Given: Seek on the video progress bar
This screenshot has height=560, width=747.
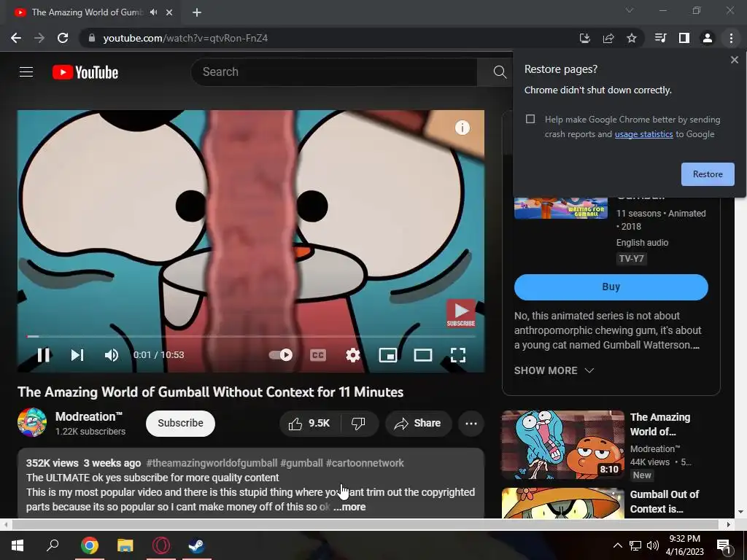Looking at the screenshot, I should point(251,336).
